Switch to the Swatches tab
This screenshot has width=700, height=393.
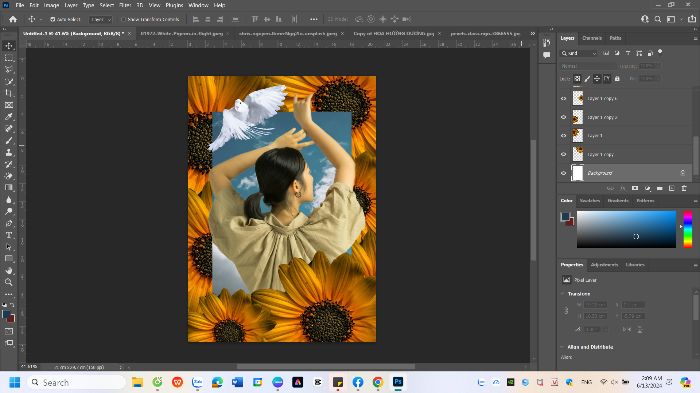pyautogui.click(x=590, y=201)
